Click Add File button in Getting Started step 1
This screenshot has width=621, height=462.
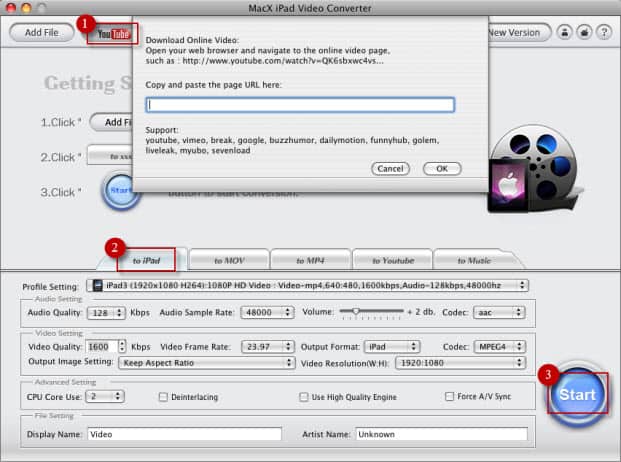click(x=112, y=122)
